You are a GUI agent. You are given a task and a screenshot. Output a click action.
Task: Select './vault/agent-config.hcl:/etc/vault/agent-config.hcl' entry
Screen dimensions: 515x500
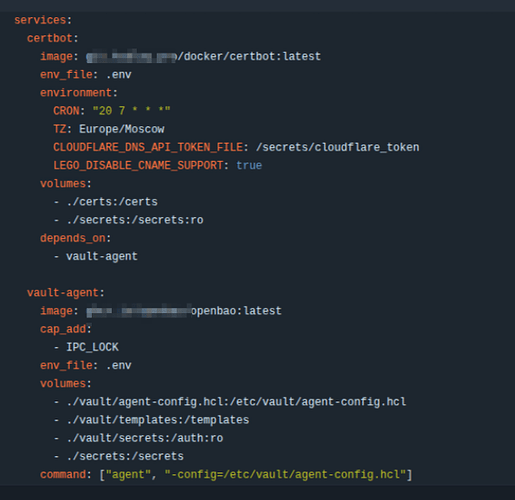pyautogui.click(x=236, y=402)
